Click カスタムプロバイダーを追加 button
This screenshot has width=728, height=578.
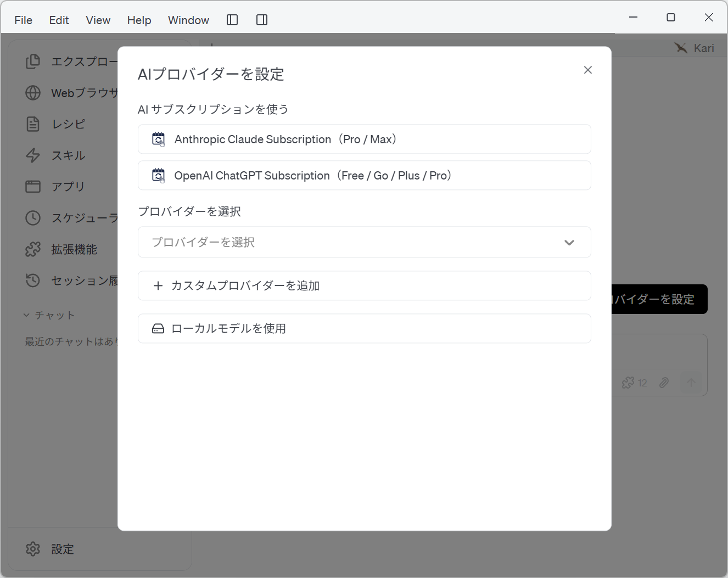[x=365, y=285]
